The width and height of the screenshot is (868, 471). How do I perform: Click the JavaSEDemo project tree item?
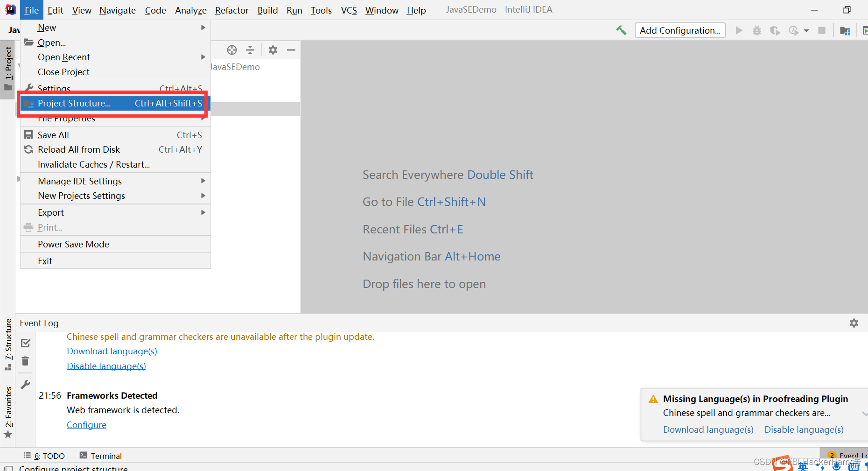pyautogui.click(x=235, y=67)
